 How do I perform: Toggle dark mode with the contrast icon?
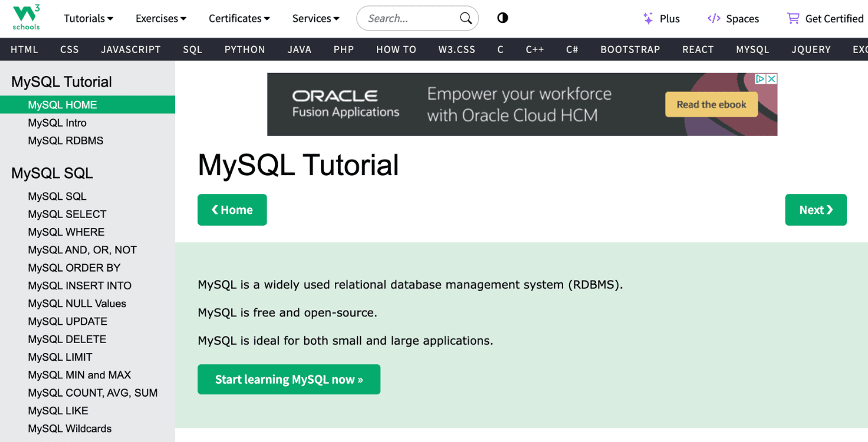click(x=502, y=18)
